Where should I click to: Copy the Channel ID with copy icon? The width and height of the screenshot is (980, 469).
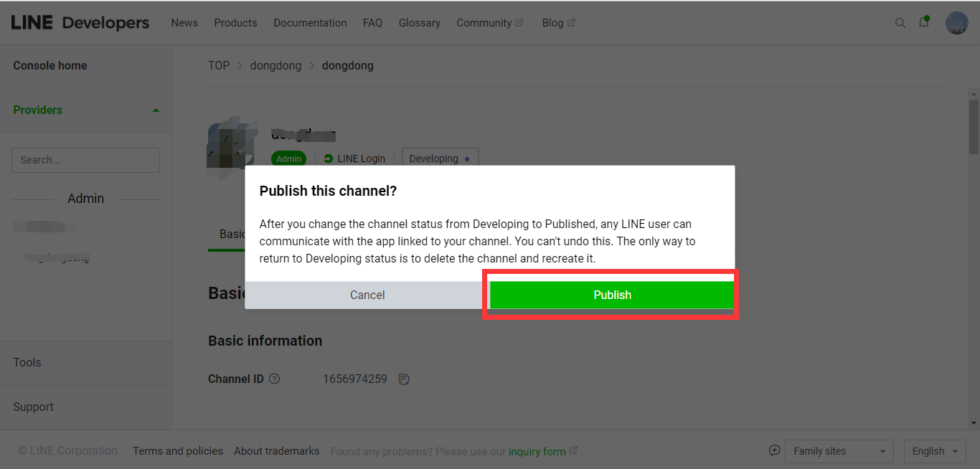pos(404,379)
